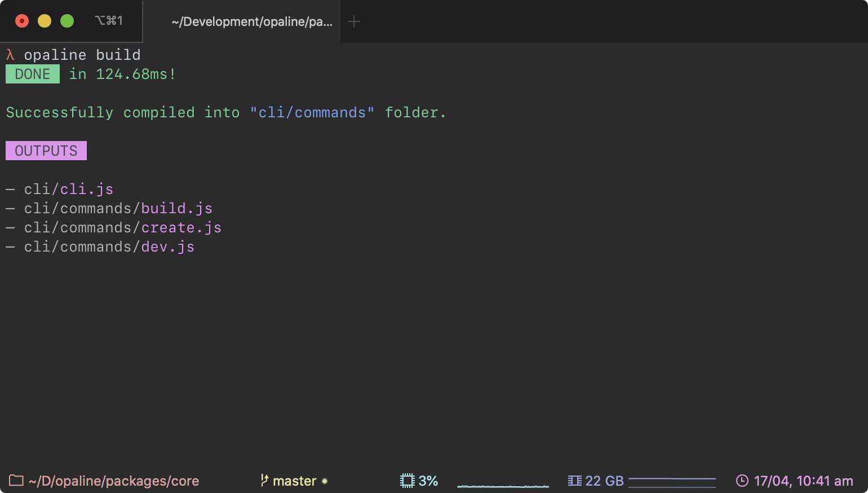Screen dimensions: 868x493
Task: Click the cli/commands/dev.js output line
Action: (100, 247)
